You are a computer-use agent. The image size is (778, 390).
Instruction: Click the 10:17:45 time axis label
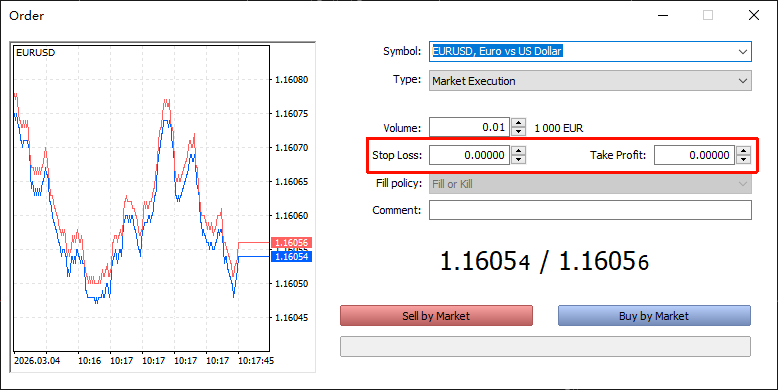pos(256,361)
